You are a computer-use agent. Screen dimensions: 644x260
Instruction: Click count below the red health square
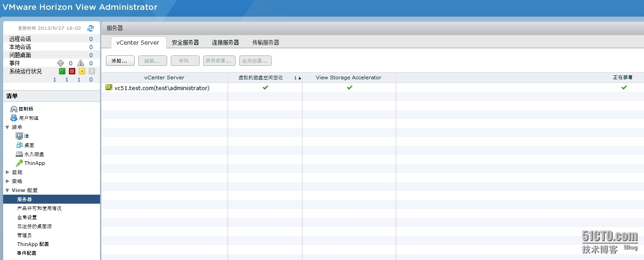67,80
